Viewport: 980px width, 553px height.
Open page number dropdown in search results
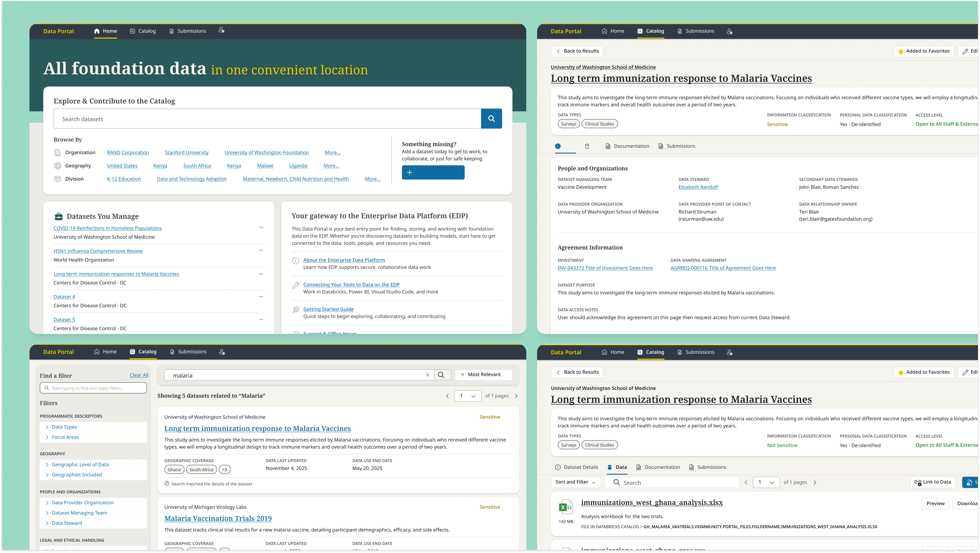coord(468,396)
